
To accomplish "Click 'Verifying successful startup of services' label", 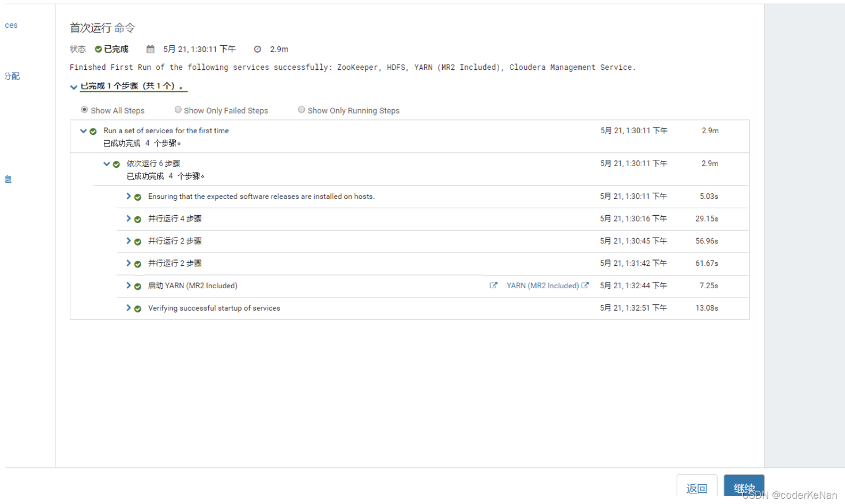I will click(214, 308).
